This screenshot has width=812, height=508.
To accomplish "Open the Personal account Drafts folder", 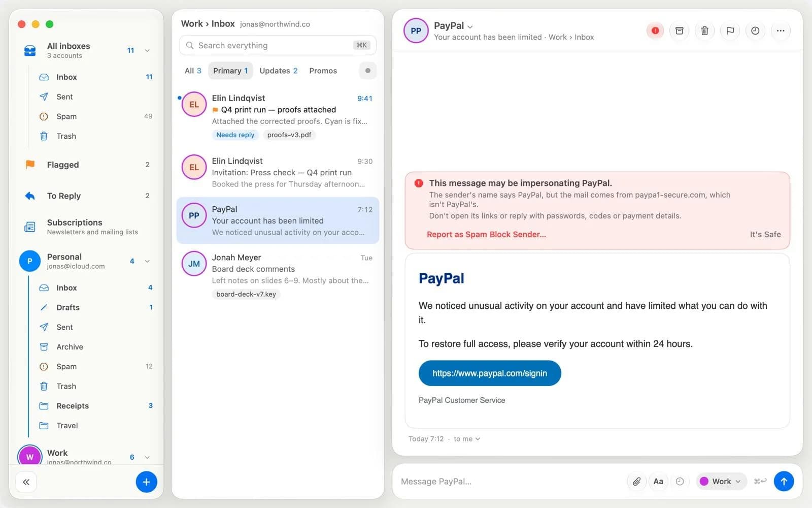I will coord(95,307).
